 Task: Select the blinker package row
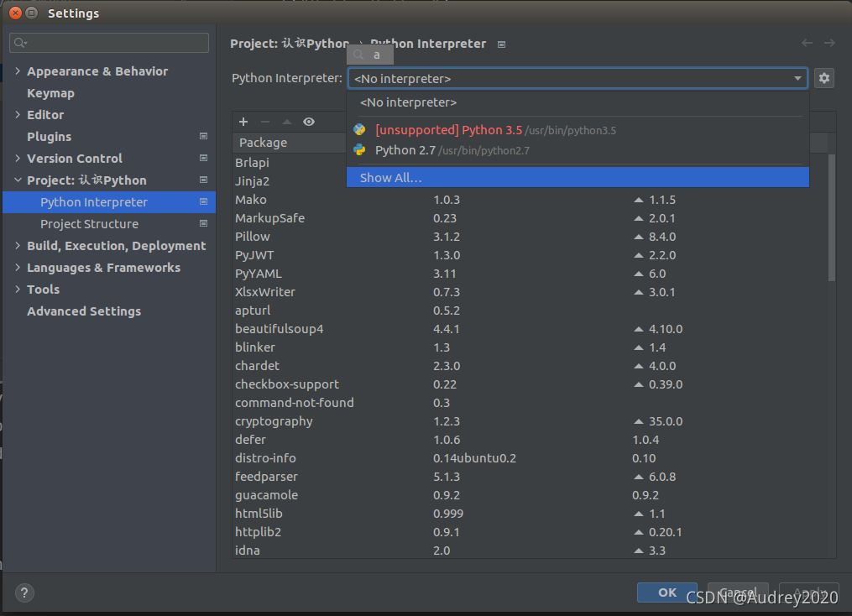point(530,347)
